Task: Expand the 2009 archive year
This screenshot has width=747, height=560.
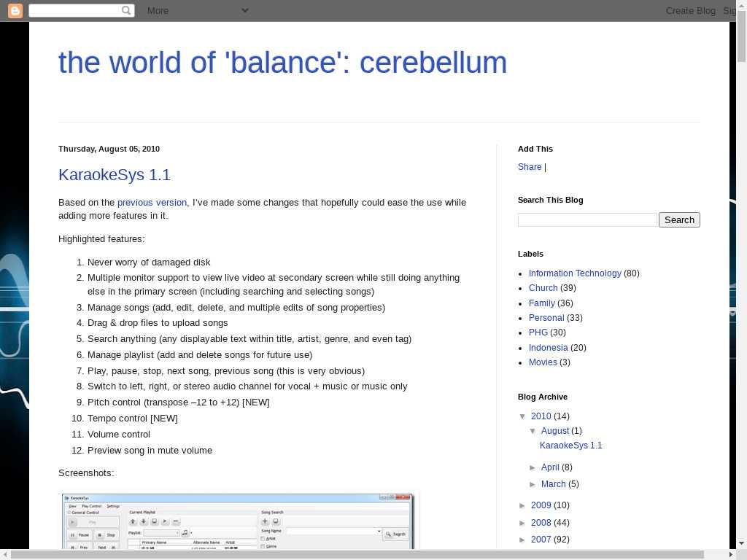Action: [x=524, y=506]
